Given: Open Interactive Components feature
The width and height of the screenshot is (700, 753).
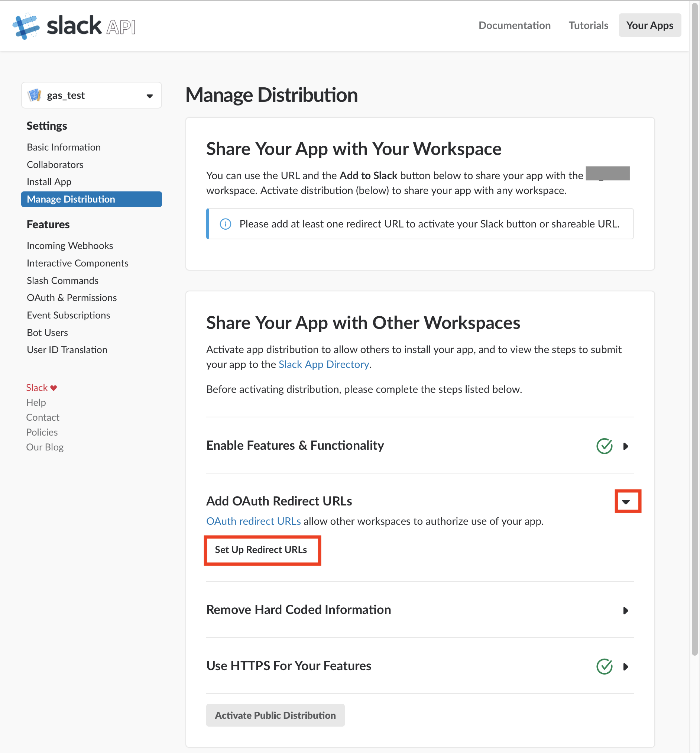Looking at the screenshot, I should click(78, 263).
